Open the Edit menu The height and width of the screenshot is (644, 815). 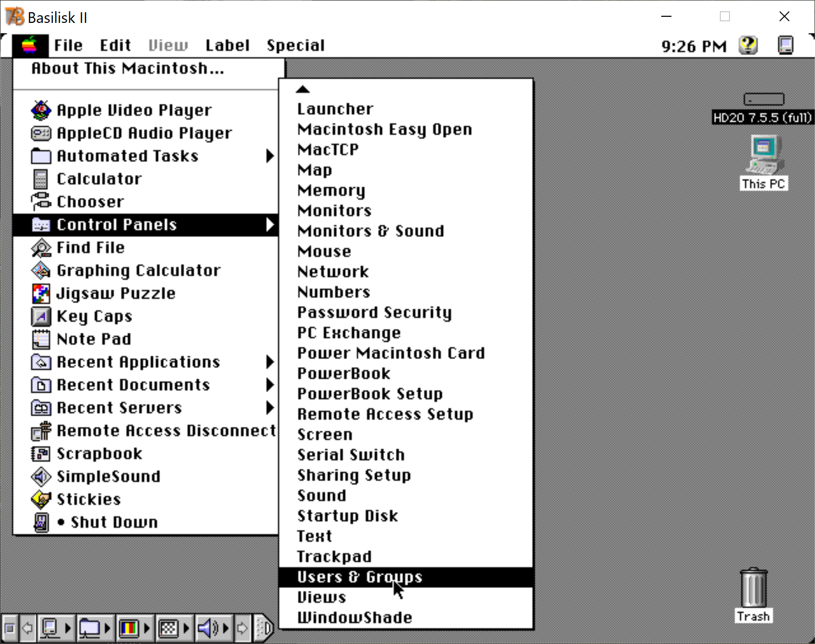(116, 46)
